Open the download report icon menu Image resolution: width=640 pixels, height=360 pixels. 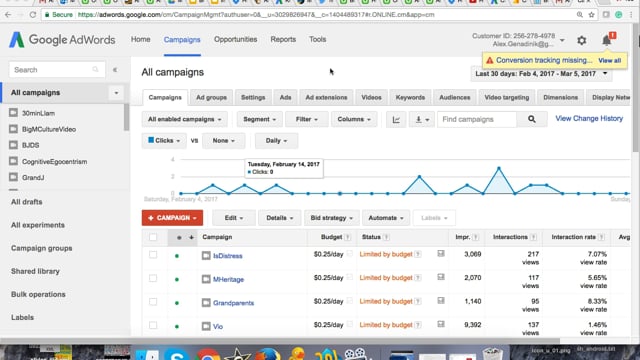(422, 119)
